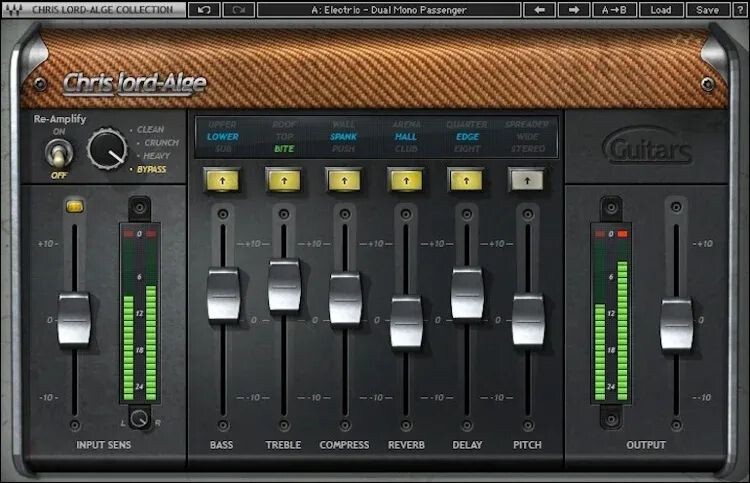This screenshot has width=750, height=483.
Task: Click the COMPRESS label under the fader
Action: pos(344,445)
